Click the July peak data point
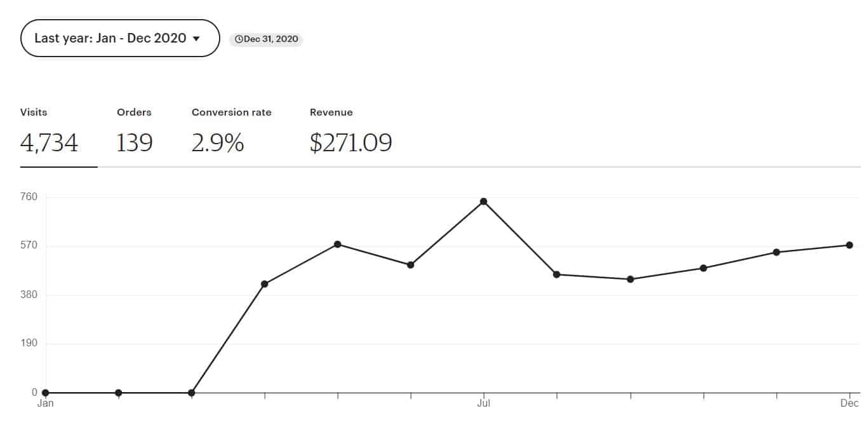This screenshot has width=868, height=427. (484, 201)
